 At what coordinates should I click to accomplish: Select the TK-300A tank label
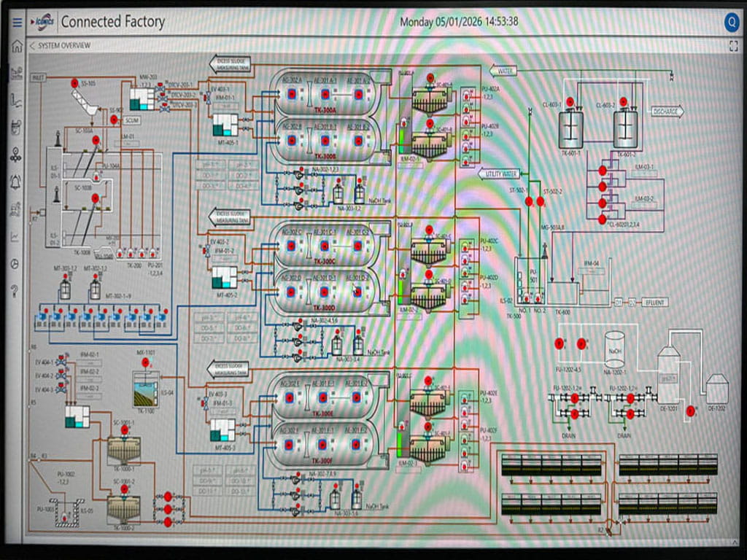[325, 109]
